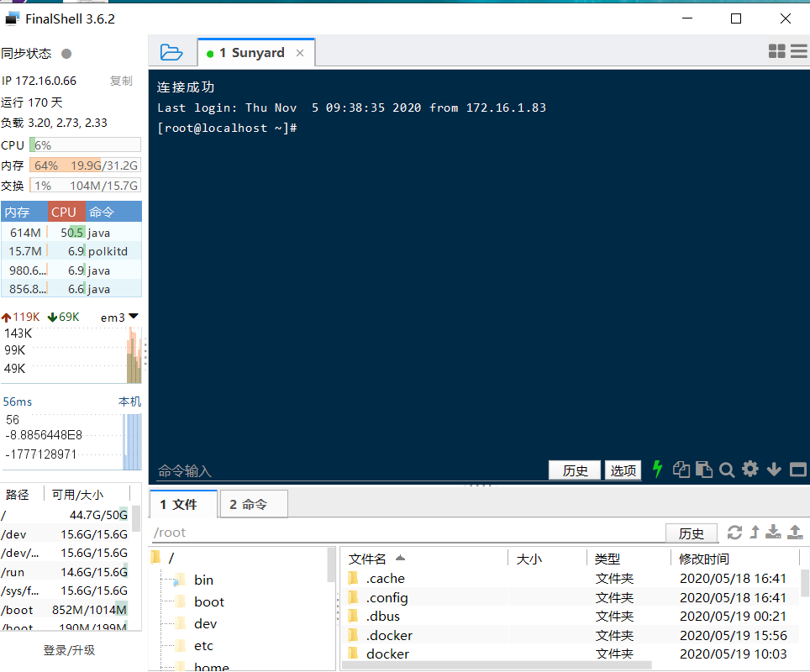
Task: Open terminal settings via the gear icon
Action: [x=750, y=470]
